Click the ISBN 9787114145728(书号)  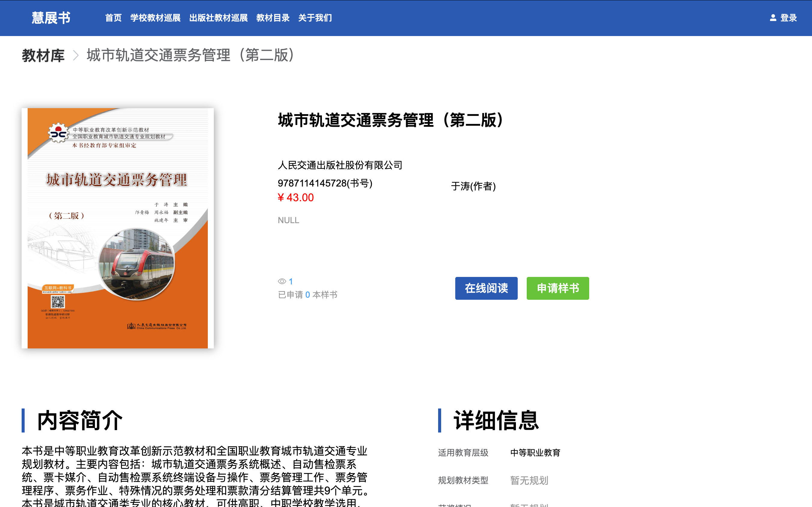click(x=325, y=183)
